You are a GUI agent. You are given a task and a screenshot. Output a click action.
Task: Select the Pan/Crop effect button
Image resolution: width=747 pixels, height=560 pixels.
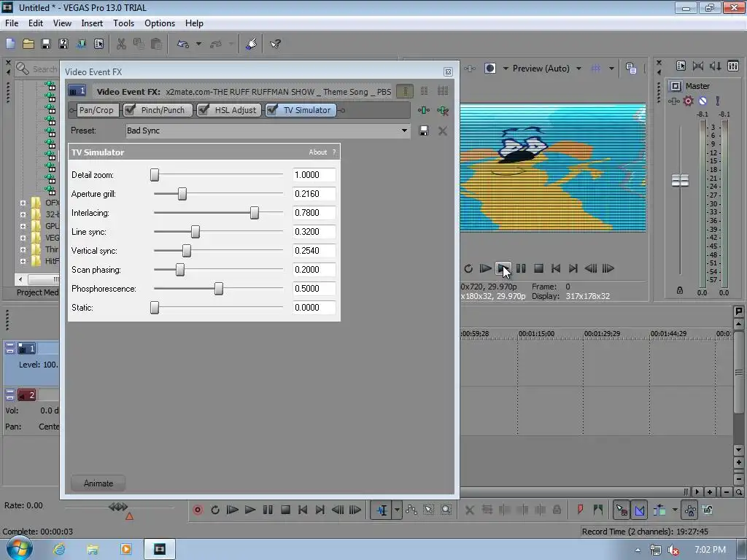pos(96,110)
